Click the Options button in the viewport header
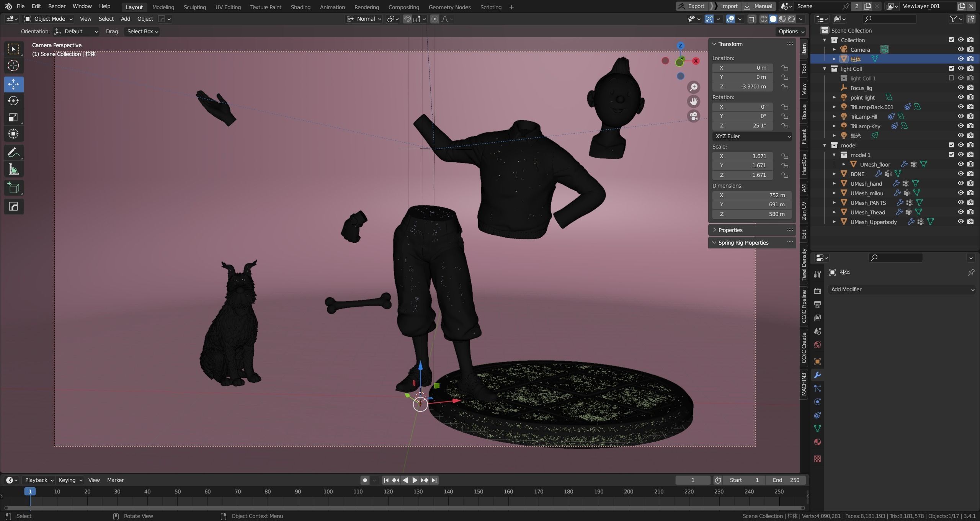980x521 pixels. coord(791,31)
